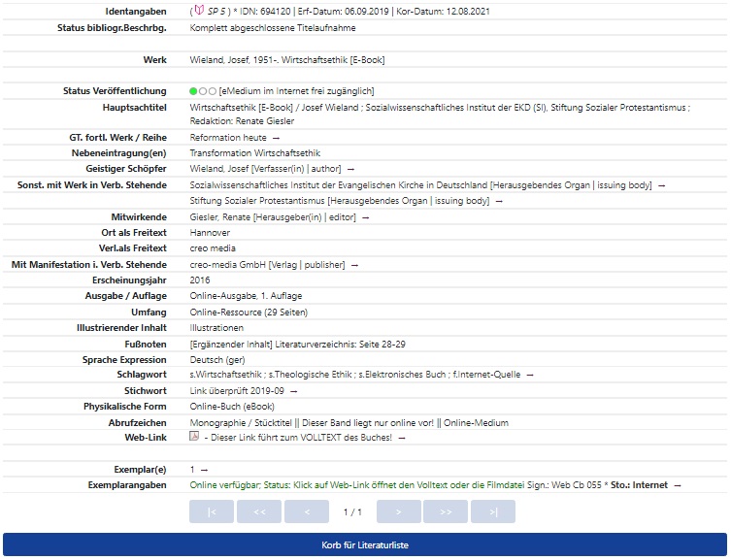Follow the arrow after Giesler, Renate editor entry

366,218
